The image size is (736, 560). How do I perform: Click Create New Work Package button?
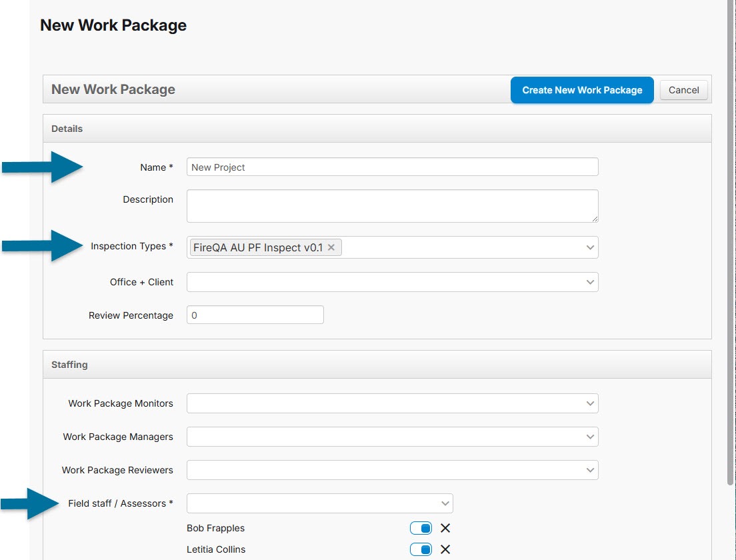coord(582,90)
